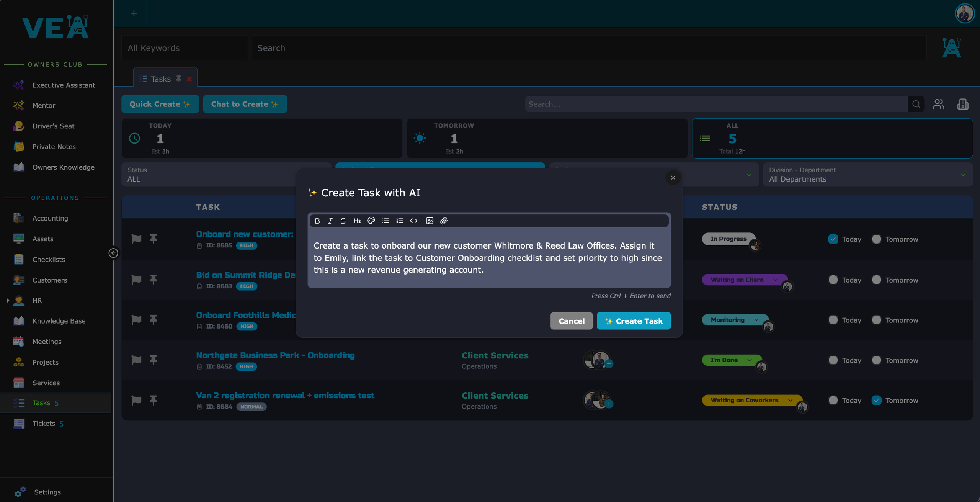Flag the Northgate Business Park task
The width and height of the screenshot is (980, 502).
pyautogui.click(x=136, y=360)
